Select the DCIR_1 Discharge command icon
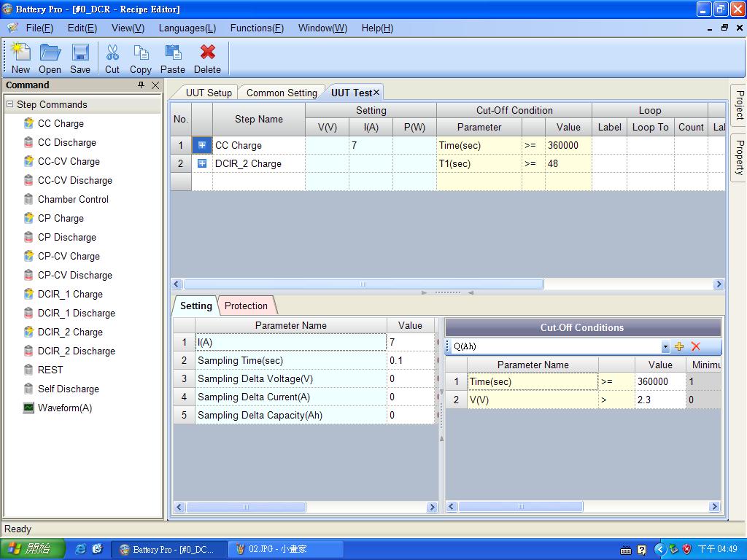747x560 pixels. [28, 313]
